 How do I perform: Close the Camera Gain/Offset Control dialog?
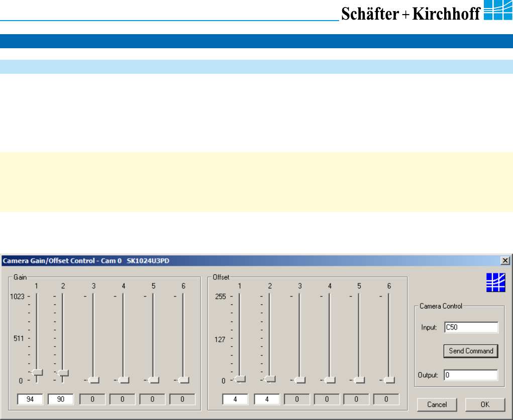[x=505, y=261]
